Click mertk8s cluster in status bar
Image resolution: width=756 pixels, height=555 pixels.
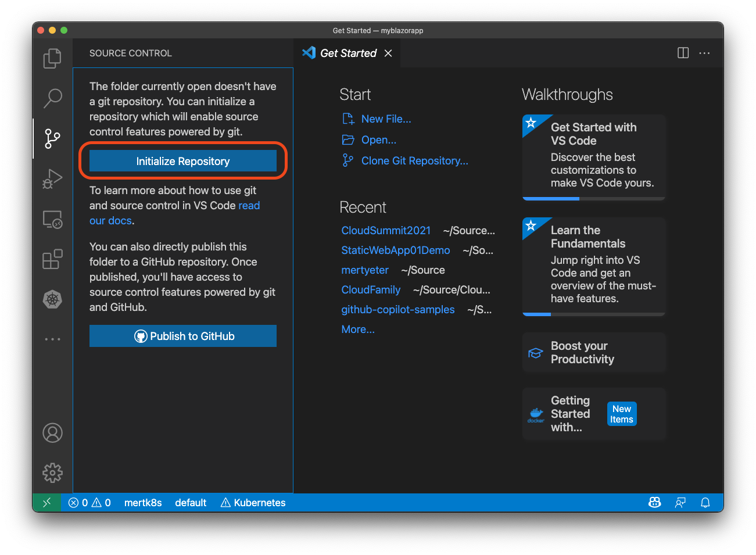143,503
